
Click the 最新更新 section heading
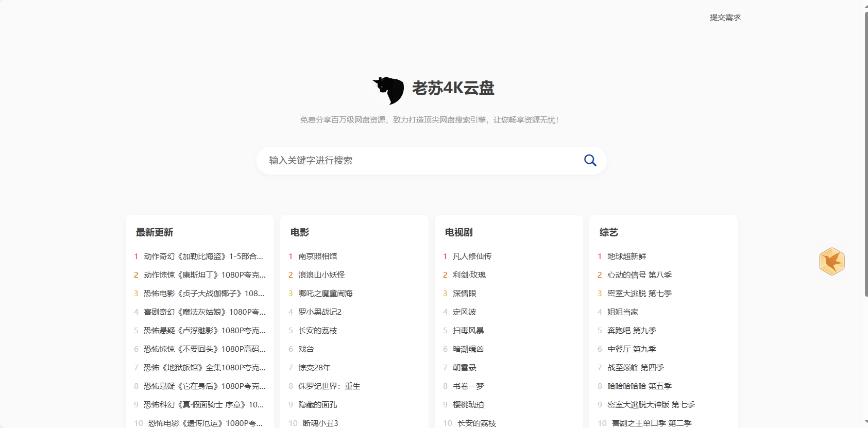point(155,232)
